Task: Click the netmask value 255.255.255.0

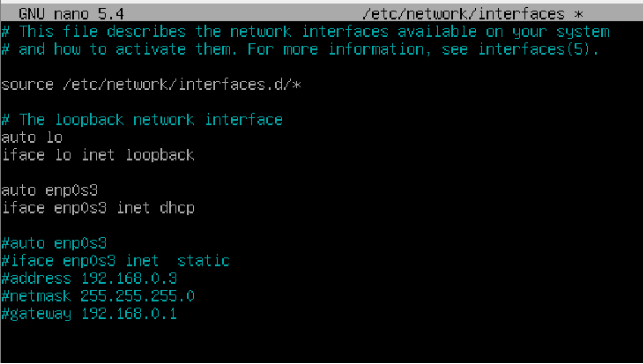Action: coord(137,296)
